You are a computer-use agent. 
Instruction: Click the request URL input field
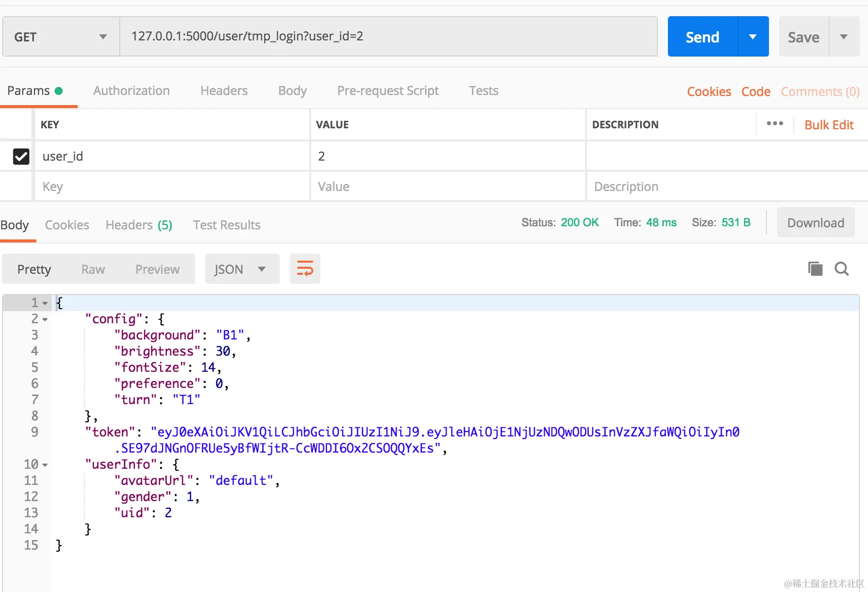(388, 36)
